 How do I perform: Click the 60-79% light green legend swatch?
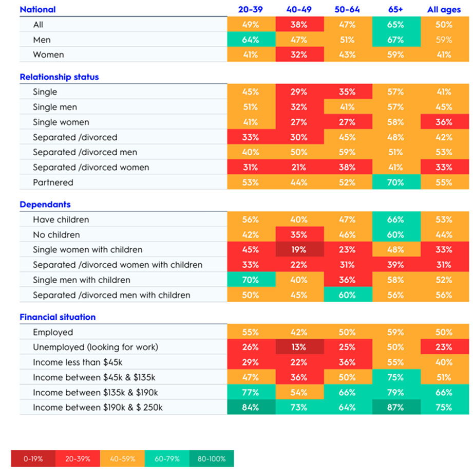tap(167, 459)
